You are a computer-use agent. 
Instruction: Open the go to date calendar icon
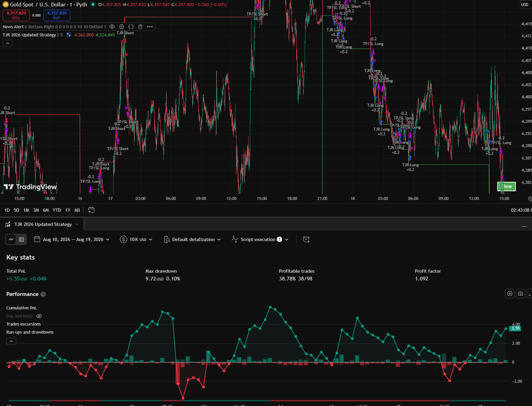(91, 210)
